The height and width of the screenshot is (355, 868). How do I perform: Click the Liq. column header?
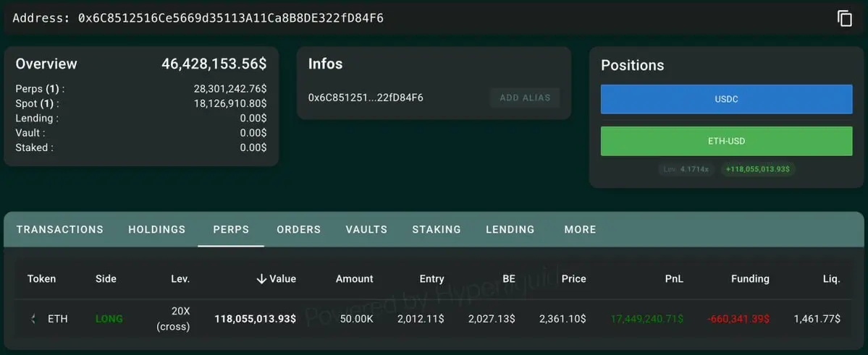coord(832,278)
